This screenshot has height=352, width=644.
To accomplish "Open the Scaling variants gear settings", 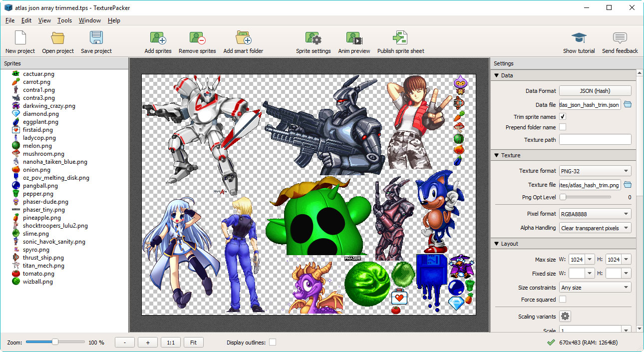I will pos(565,317).
